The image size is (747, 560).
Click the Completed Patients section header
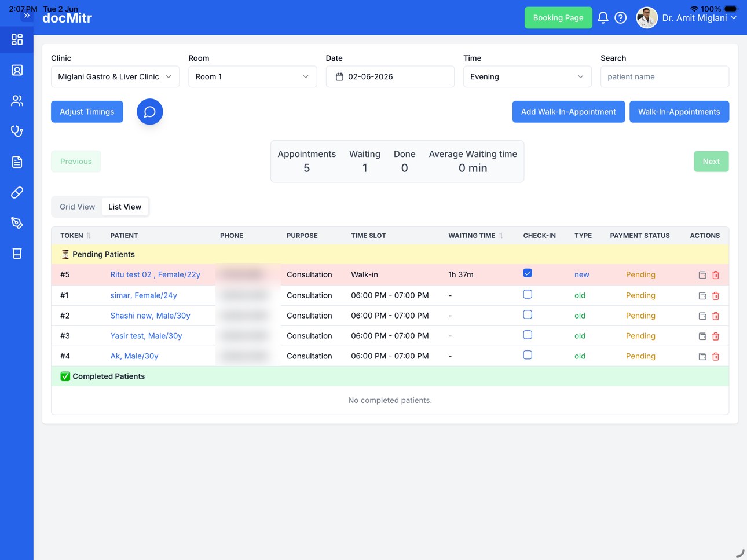(390, 376)
